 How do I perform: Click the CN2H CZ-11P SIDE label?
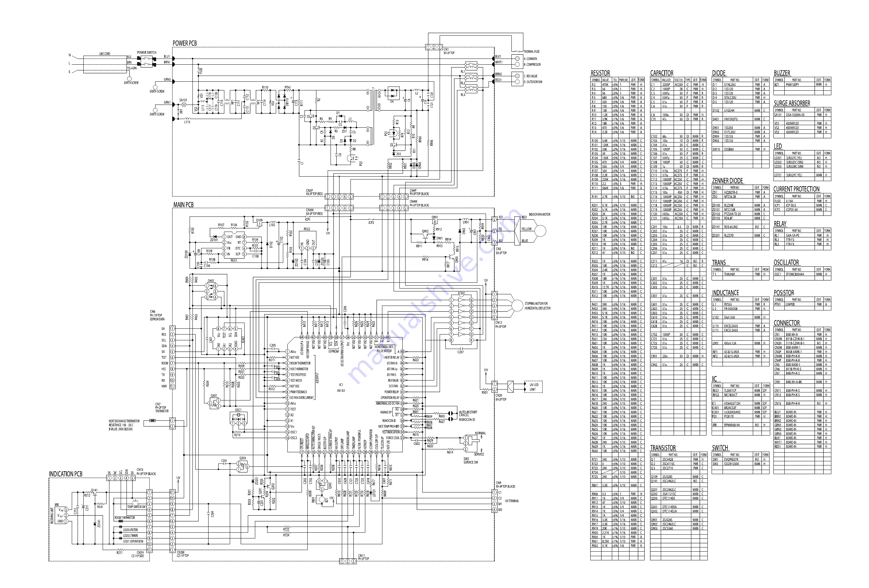point(138,554)
